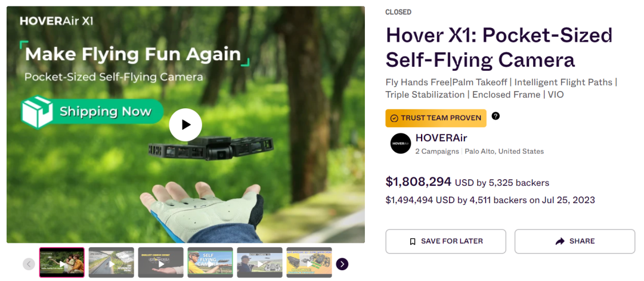Image resolution: width=644 pixels, height=281 pixels.
Task: Select the first highlighted video thumbnail
Action: 62,263
